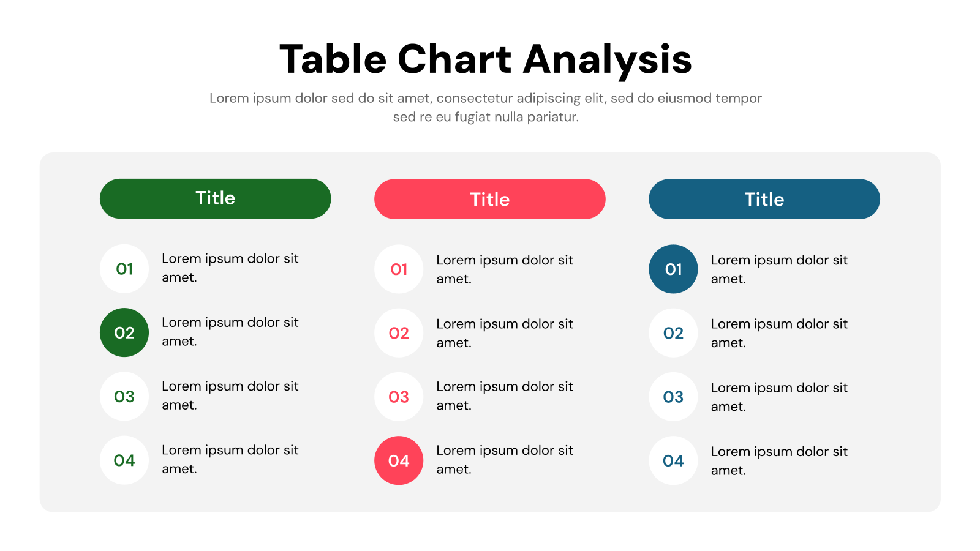
Task: Click the green Title pill
Action: click(215, 198)
